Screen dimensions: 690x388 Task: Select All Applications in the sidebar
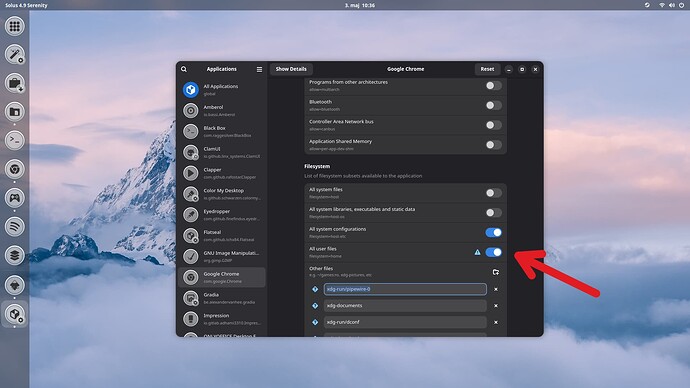222,90
